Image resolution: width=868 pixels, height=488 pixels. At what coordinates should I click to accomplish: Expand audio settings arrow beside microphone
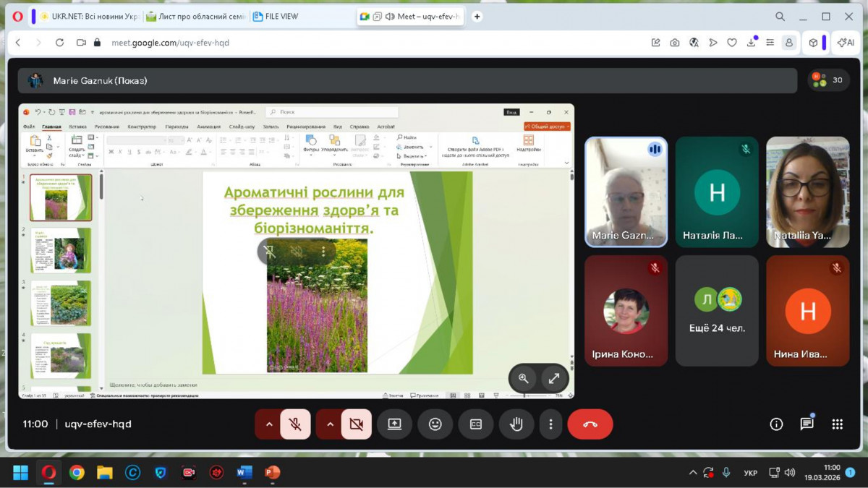(x=269, y=424)
